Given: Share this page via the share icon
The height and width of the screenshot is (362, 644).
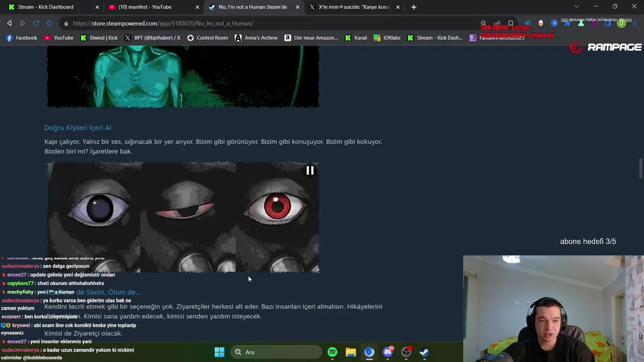Looking at the screenshot, I should pos(497,23).
